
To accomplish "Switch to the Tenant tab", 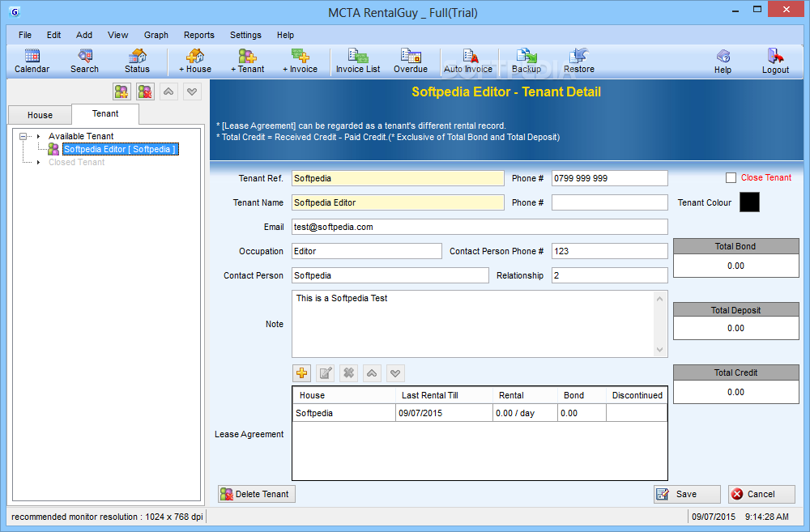I will (105, 113).
